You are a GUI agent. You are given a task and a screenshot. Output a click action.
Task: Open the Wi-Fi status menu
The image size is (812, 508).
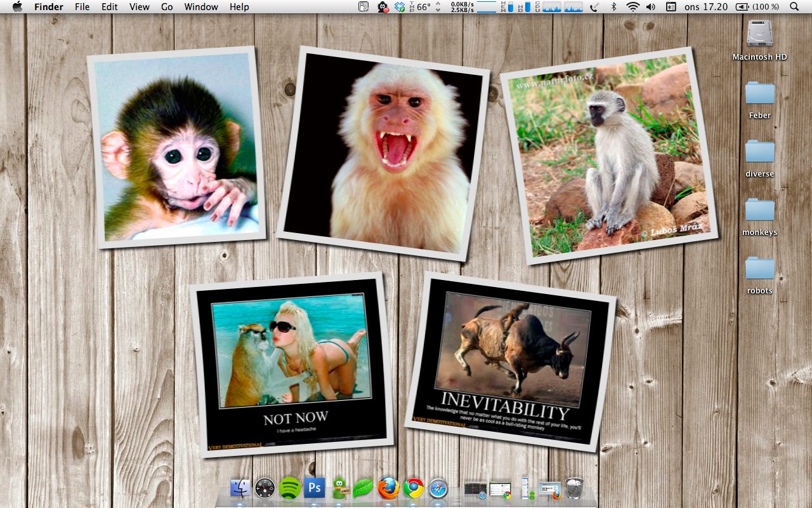point(632,7)
